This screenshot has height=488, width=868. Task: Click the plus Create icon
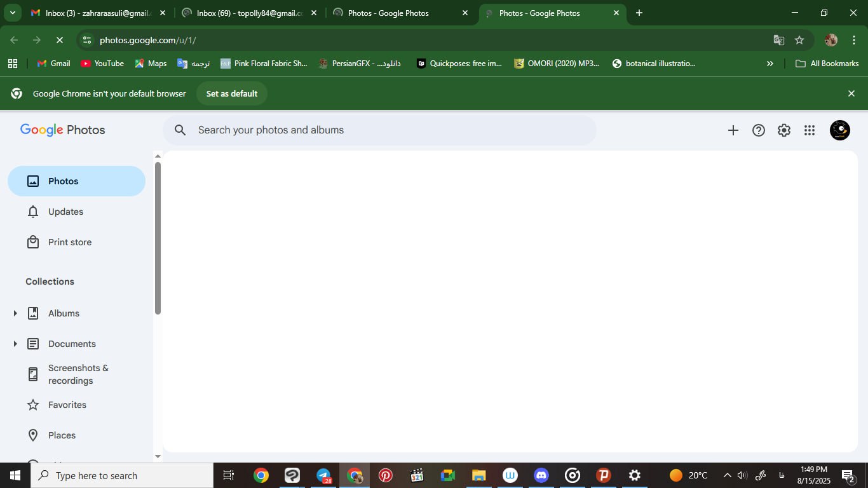point(733,130)
